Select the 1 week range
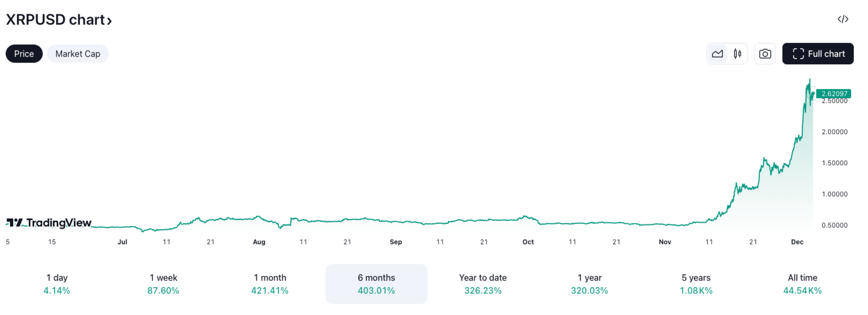 (163, 284)
